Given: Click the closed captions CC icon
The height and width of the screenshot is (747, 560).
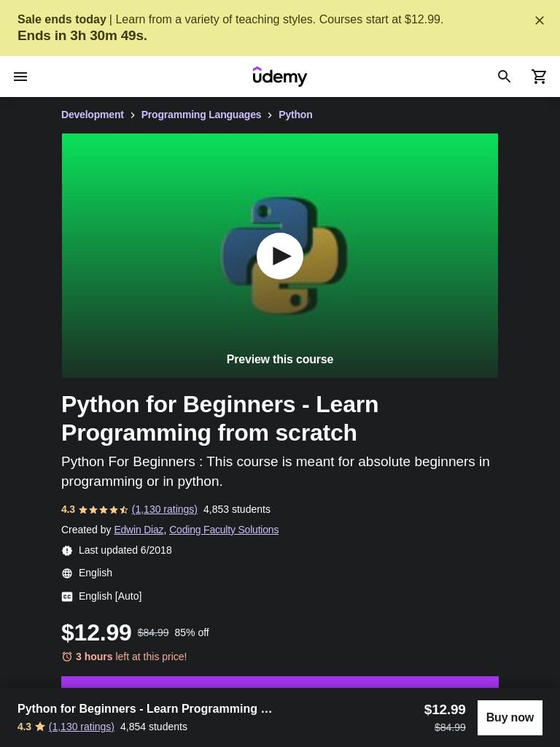Looking at the screenshot, I should (67, 597).
